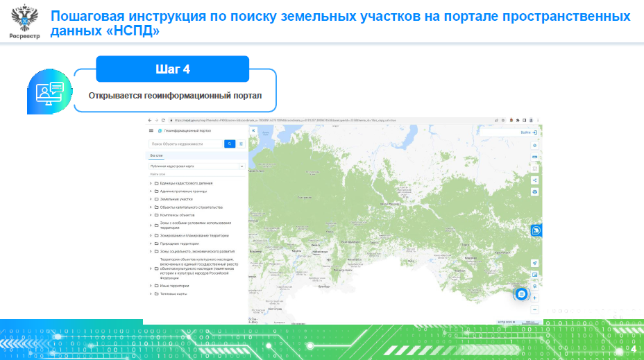Viewport: 644px width, 360px height.
Task: Click the 'Поиск Объекты недвижимости' search field
Action: 185,144
